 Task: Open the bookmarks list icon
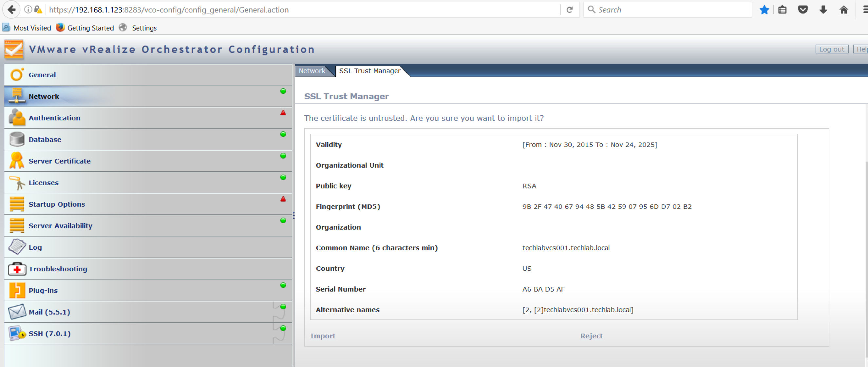pyautogui.click(x=783, y=10)
